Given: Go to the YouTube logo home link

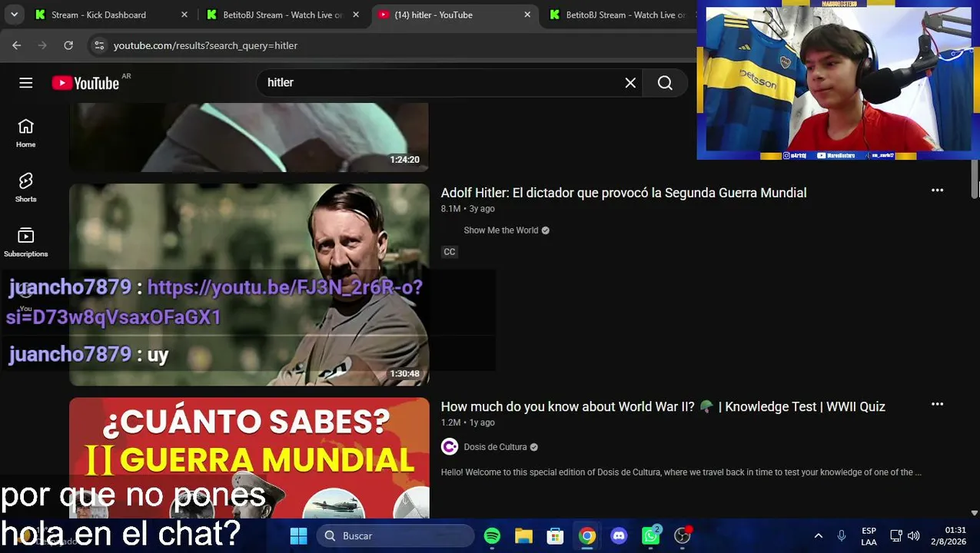Looking at the screenshot, I should point(85,83).
